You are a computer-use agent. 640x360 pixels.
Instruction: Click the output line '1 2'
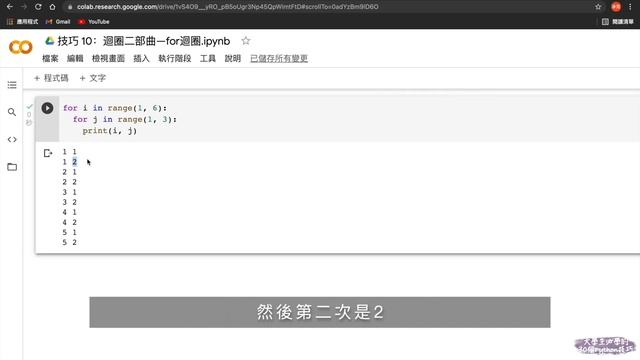pos(69,162)
